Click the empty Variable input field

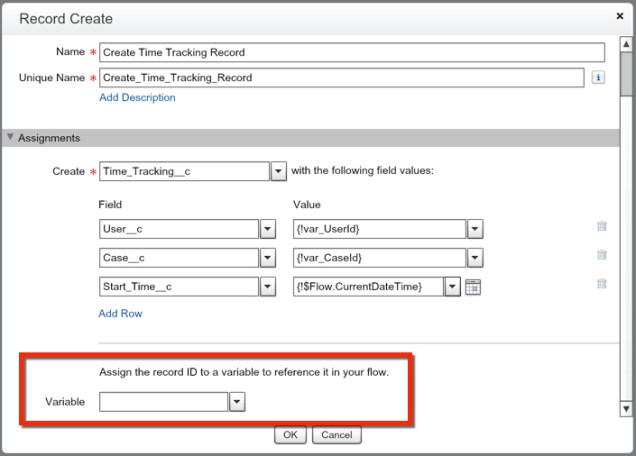pyautogui.click(x=163, y=402)
